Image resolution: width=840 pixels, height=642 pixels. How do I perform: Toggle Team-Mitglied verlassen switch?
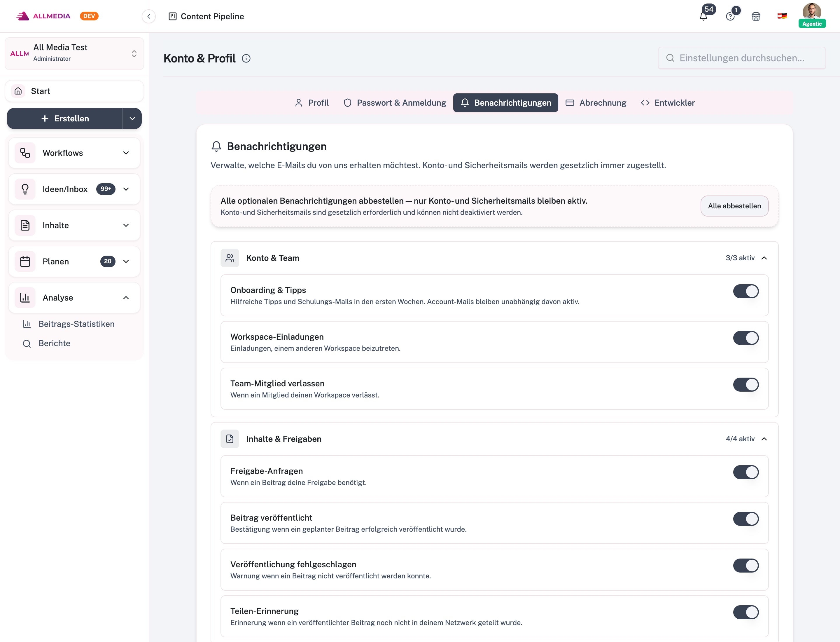(x=746, y=384)
